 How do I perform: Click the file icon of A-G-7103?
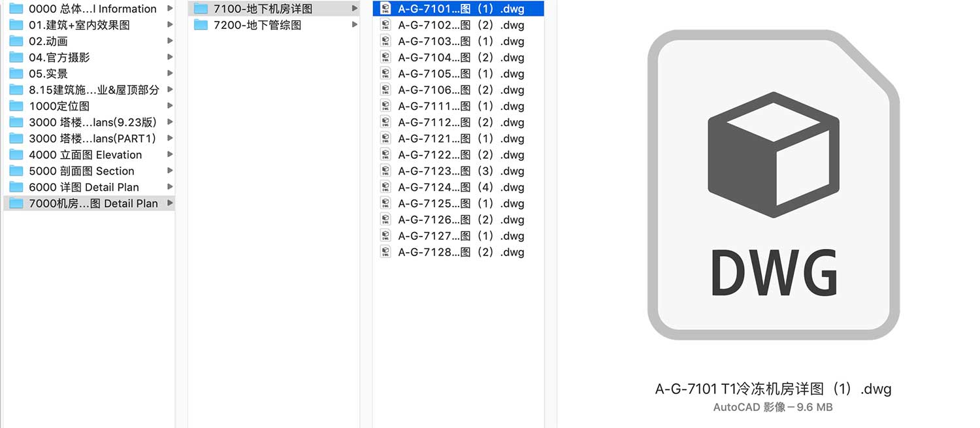(386, 41)
